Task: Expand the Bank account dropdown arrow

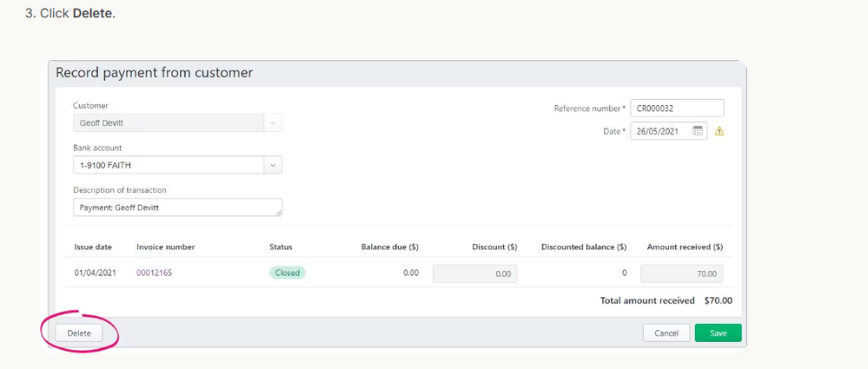Action: 273,165
